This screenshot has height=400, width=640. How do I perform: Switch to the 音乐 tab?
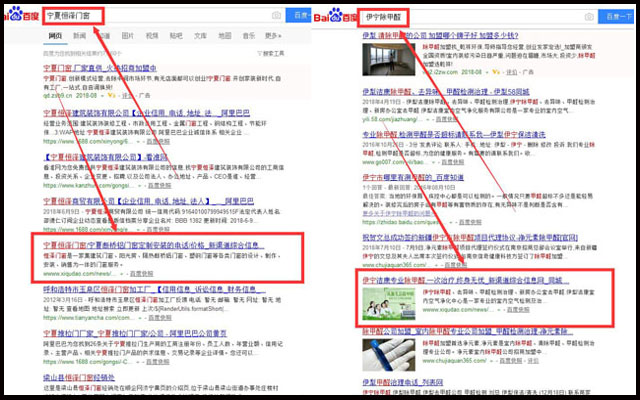point(249,36)
